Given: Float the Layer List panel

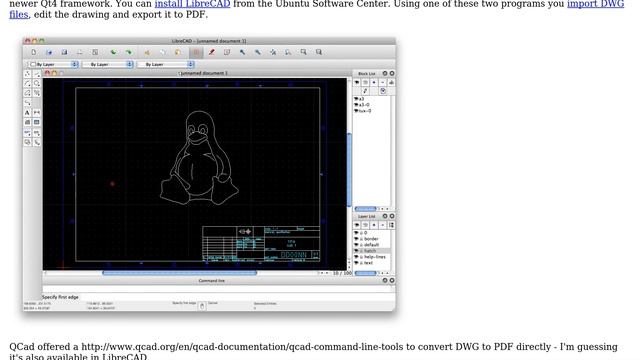Looking at the screenshot, I should (x=384, y=216).
